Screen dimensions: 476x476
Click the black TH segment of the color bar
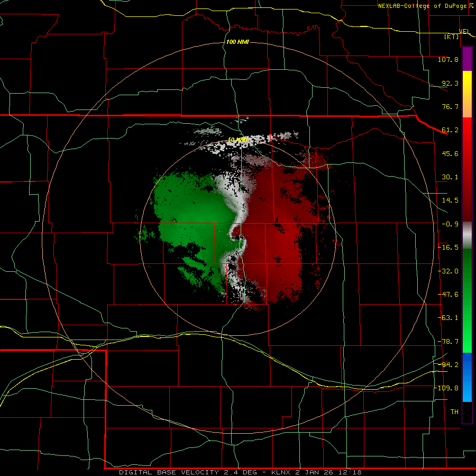[467, 412]
